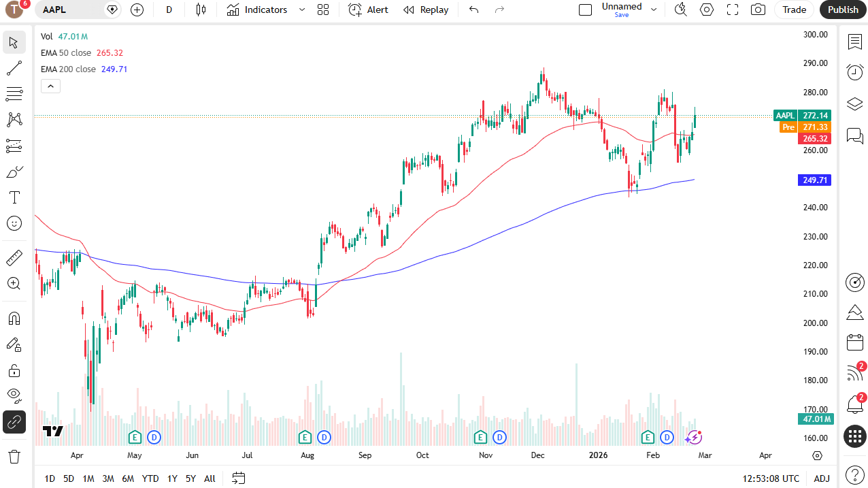Toggle the ADJ adjusted data option
Screen dimensions: 868x488
pyautogui.click(x=822, y=478)
